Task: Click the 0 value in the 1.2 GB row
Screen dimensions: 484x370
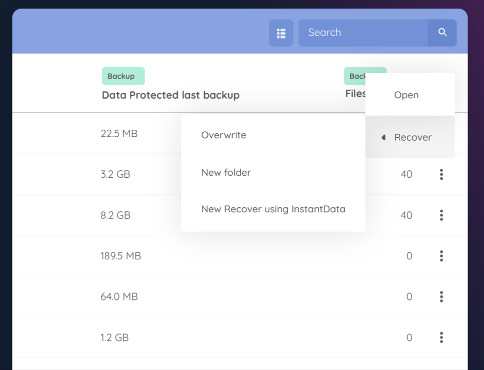Action: coord(409,338)
